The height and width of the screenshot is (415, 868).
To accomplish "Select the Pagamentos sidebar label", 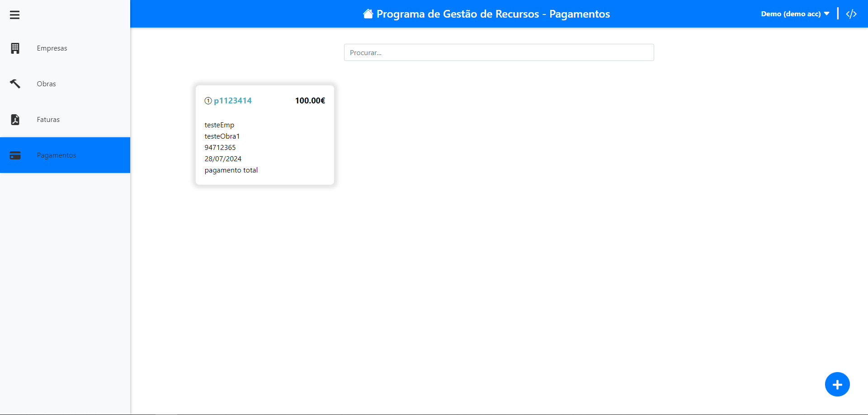I will coord(57,155).
